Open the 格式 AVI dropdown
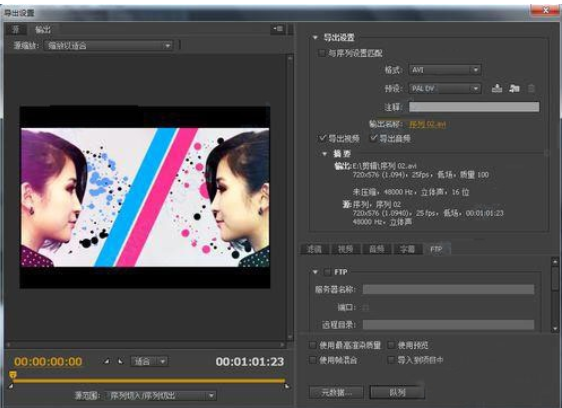This screenshot has height=408, width=562. click(444, 70)
